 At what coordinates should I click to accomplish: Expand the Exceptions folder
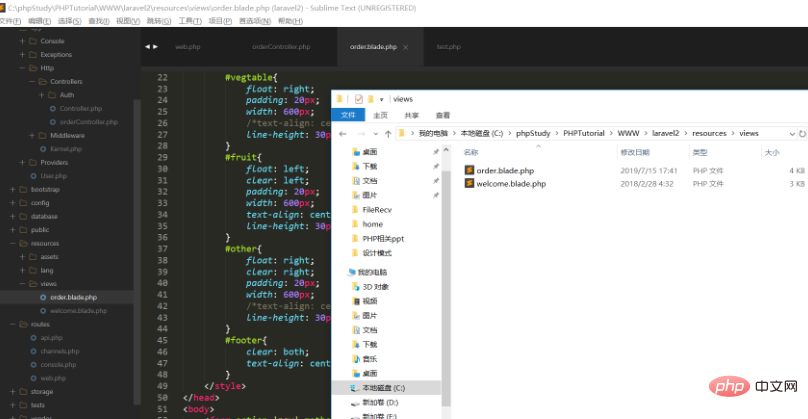point(22,55)
